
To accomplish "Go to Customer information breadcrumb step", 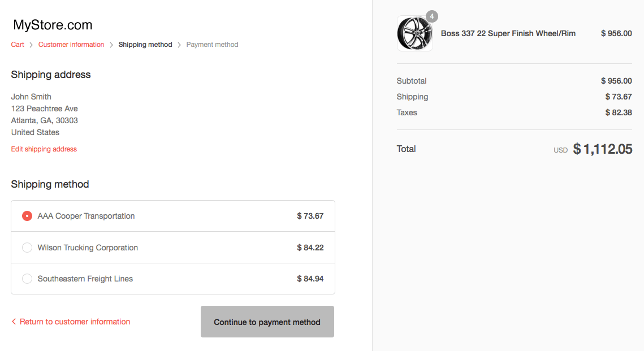I will [71, 44].
